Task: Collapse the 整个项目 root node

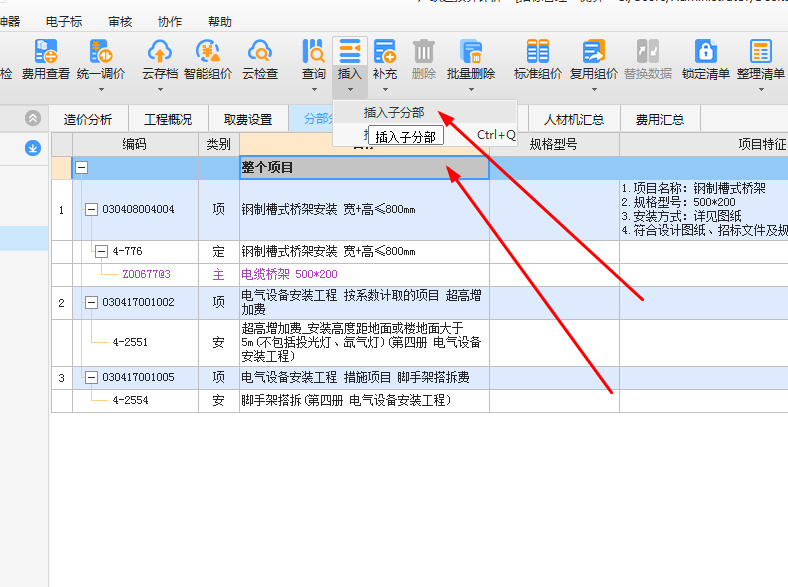Action: [81, 168]
